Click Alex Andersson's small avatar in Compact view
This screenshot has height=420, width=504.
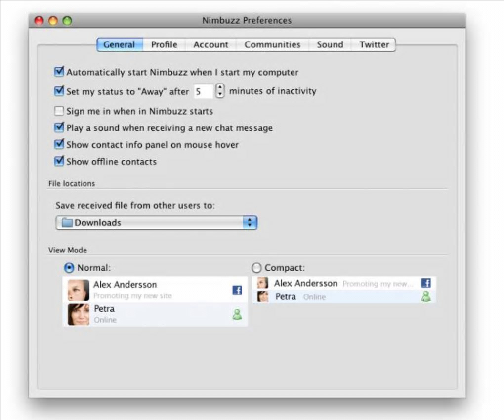262,283
